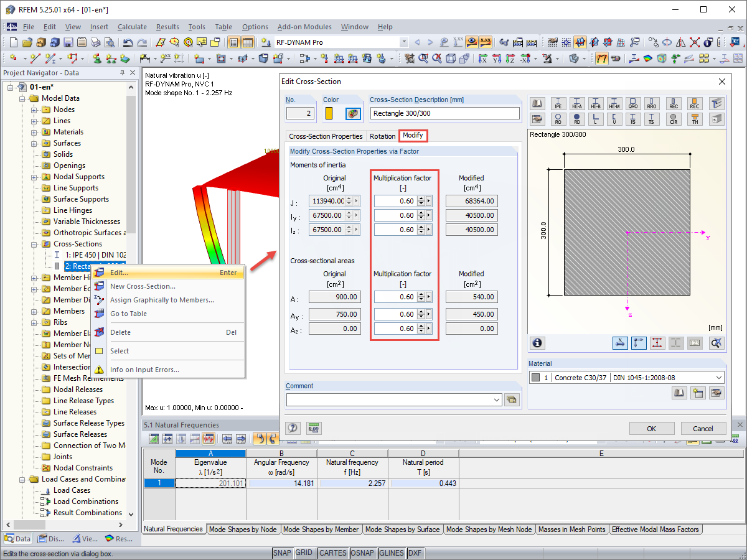The width and height of the screenshot is (747, 560).
Task: Collapse Load Cases and Combinations node
Action: point(23,479)
